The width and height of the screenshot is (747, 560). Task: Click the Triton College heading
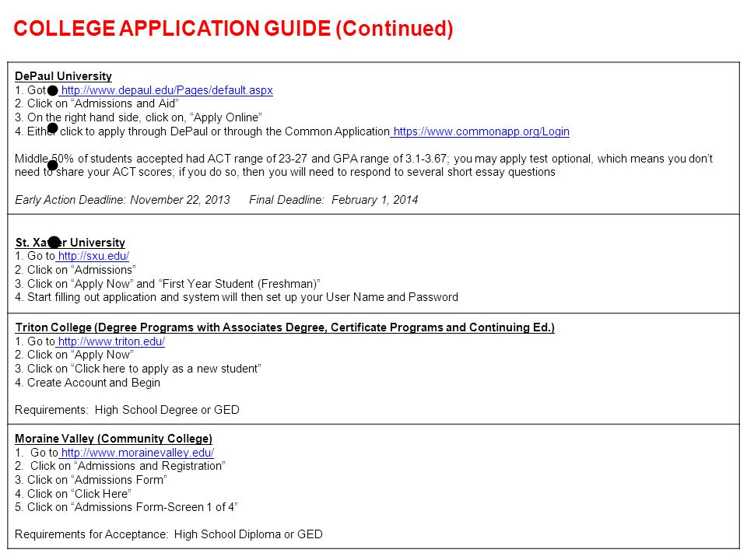[285, 327]
